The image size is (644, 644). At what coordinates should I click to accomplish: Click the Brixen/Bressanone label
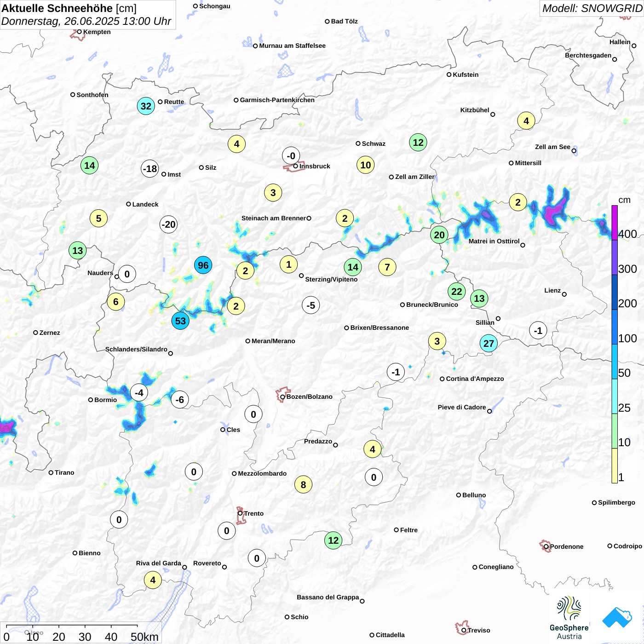point(379,328)
